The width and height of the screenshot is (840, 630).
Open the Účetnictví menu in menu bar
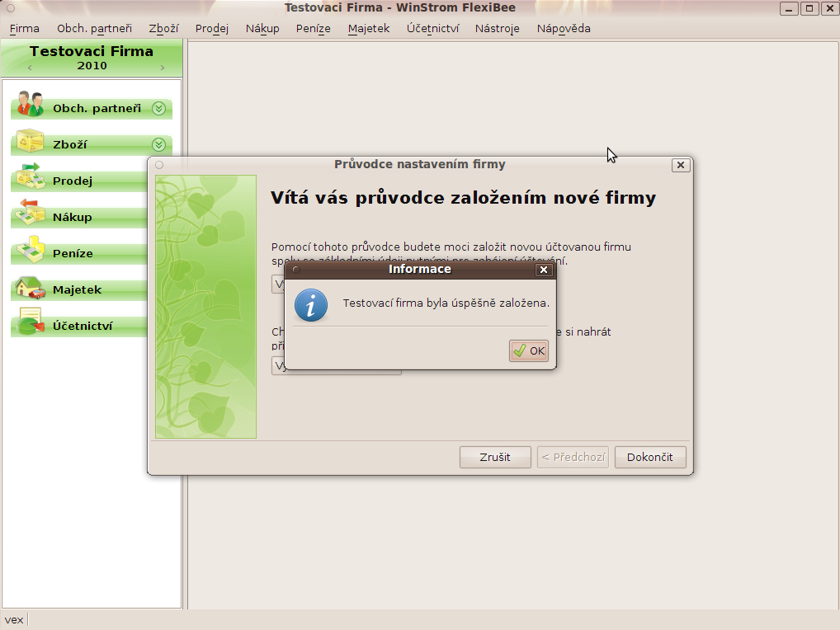(433, 28)
